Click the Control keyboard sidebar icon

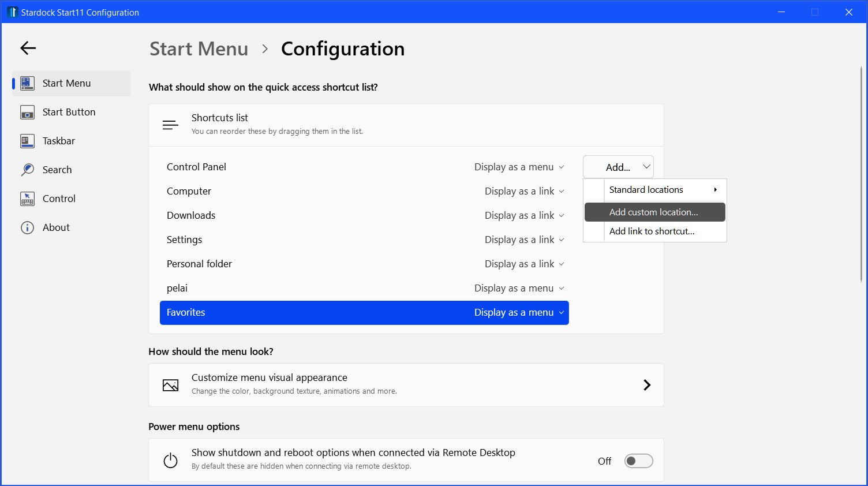27,199
